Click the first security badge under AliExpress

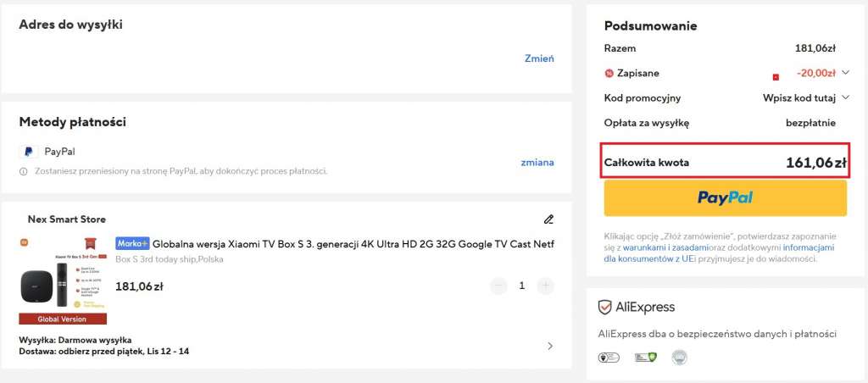click(x=609, y=358)
